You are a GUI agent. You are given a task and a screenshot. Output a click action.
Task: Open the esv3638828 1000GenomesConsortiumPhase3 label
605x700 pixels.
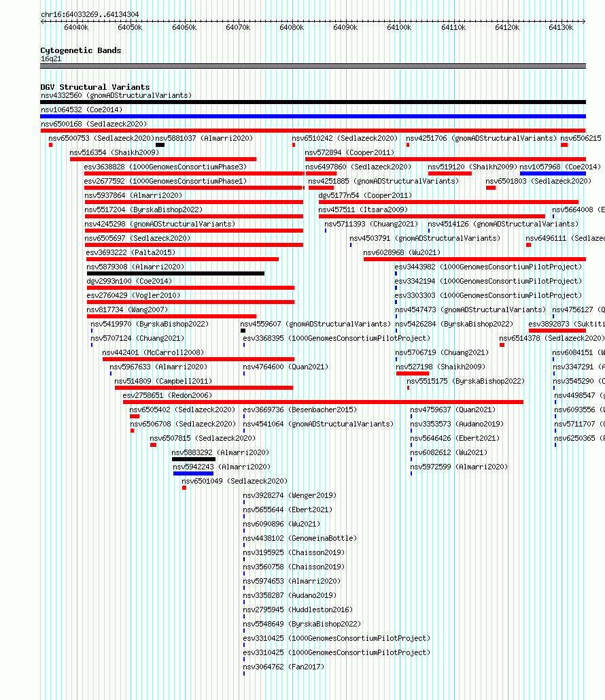[x=165, y=167]
